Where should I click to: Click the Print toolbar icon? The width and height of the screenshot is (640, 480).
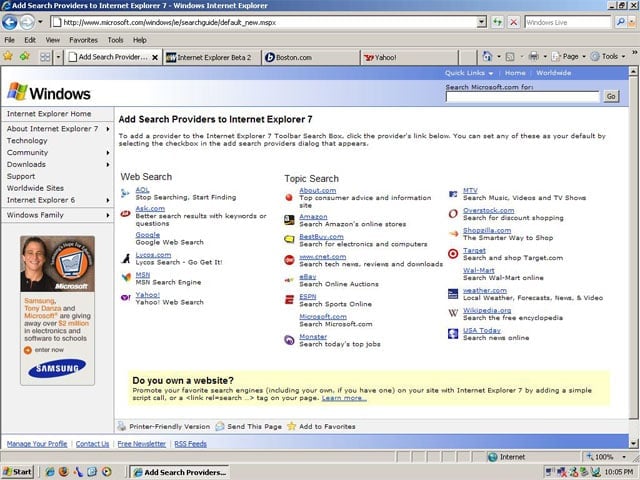(533, 56)
